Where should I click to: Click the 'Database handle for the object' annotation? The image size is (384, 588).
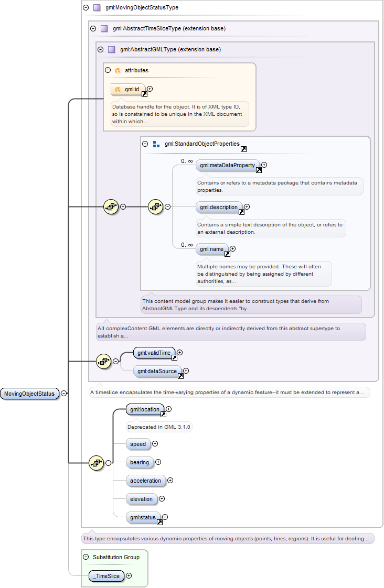(x=180, y=114)
